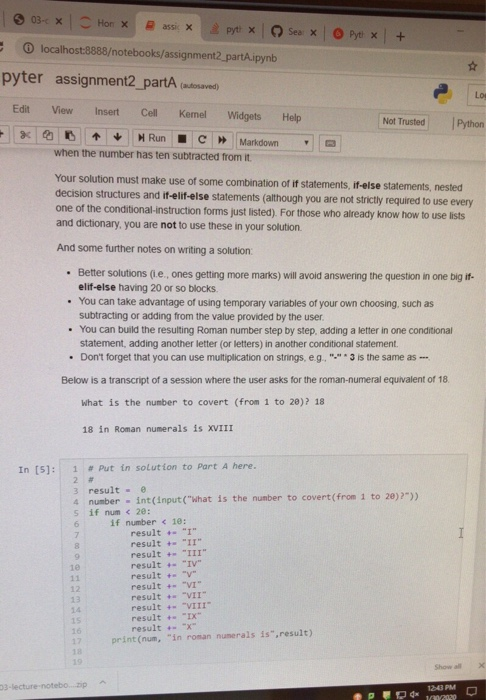Restart kernel and run all cells
Viewport: 486px width, 700px height.
222,140
